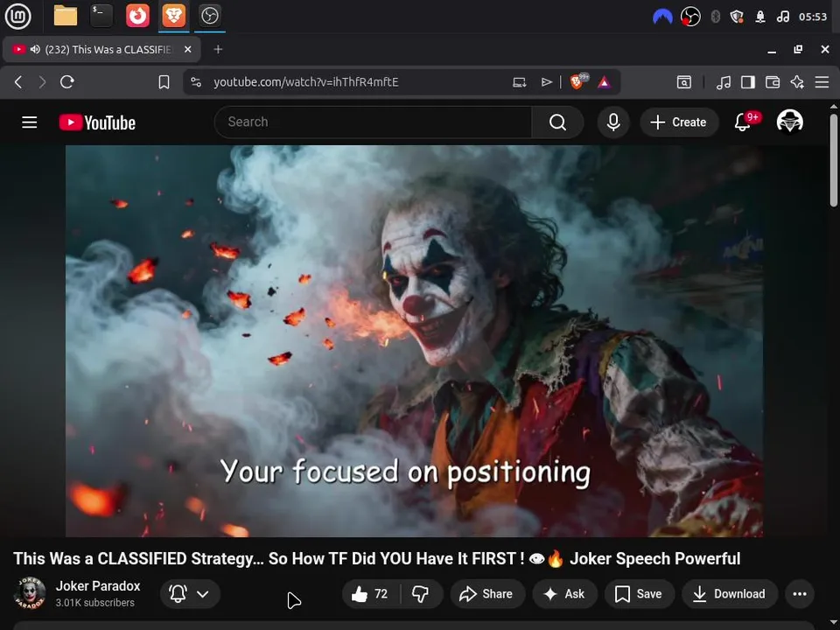This screenshot has width=840, height=630.
Task: Open the Joker Paradox channel name link
Action: 98,586
